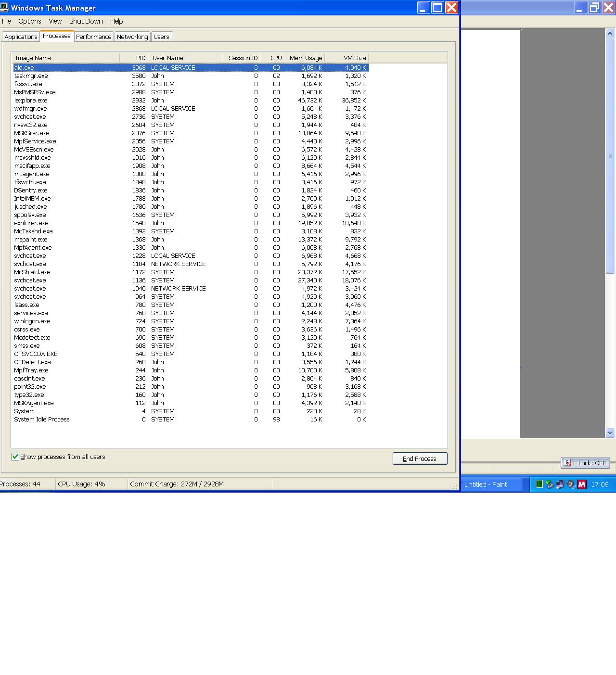Select the System Idle Process row
This screenshot has height=675, width=616.
191,420
